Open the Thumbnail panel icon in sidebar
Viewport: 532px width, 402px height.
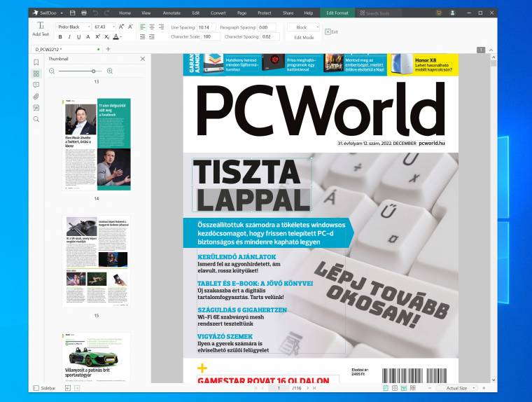(x=36, y=74)
